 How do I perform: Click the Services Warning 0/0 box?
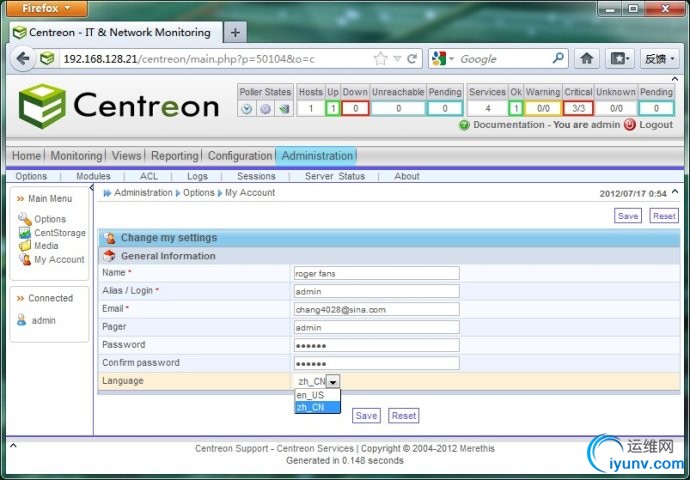tap(543, 108)
